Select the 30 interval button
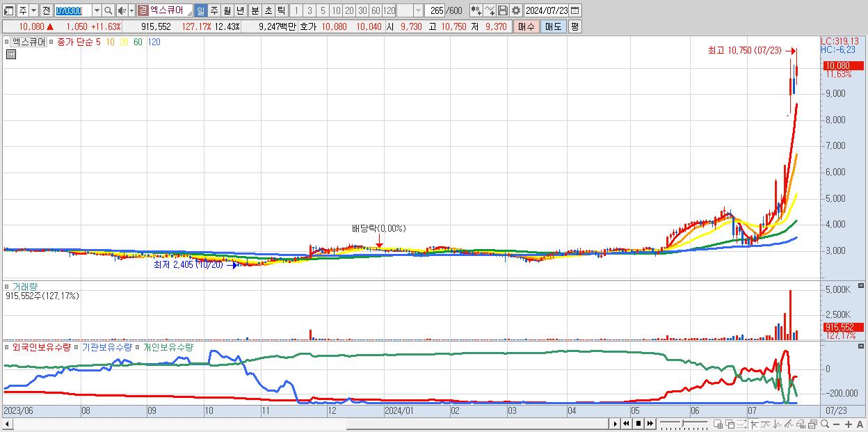The image size is (868, 432). pyautogui.click(x=362, y=10)
